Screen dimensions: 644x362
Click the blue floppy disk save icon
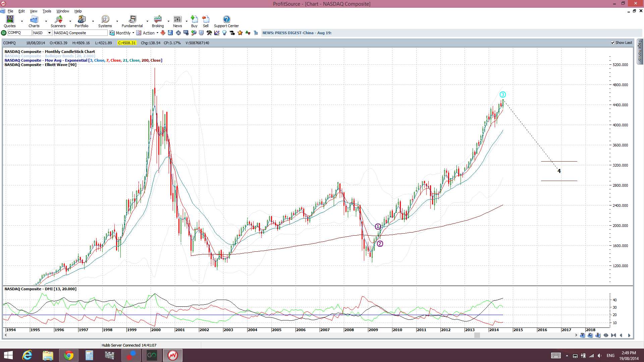click(x=170, y=33)
